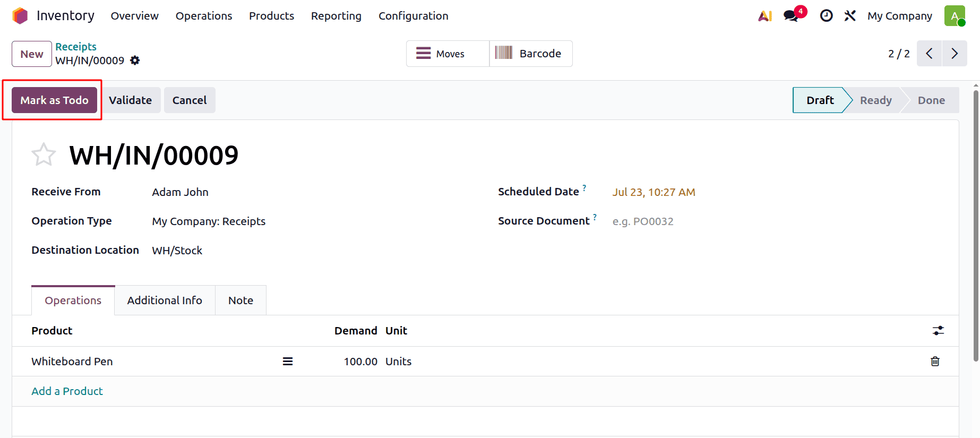Open the column settings adjust icon
Image resolution: width=980 pixels, height=438 pixels.
point(938,331)
